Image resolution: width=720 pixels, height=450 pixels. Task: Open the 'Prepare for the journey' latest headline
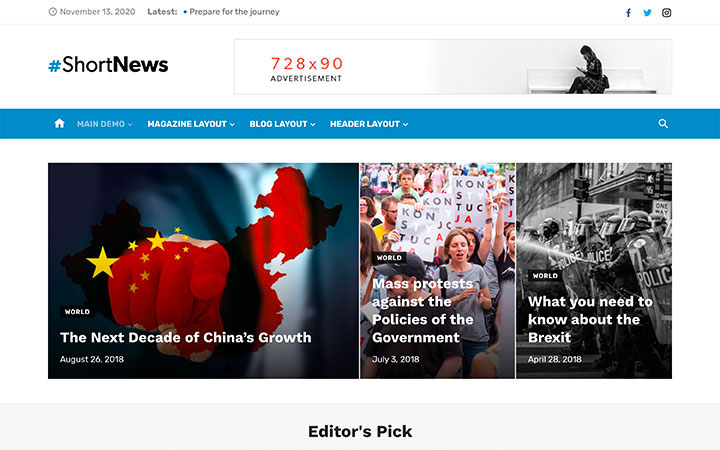(234, 12)
